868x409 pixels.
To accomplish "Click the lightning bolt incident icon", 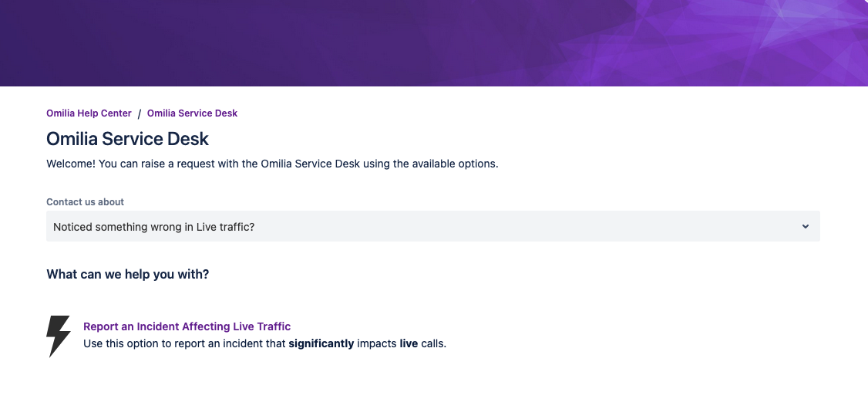I will [x=59, y=336].
